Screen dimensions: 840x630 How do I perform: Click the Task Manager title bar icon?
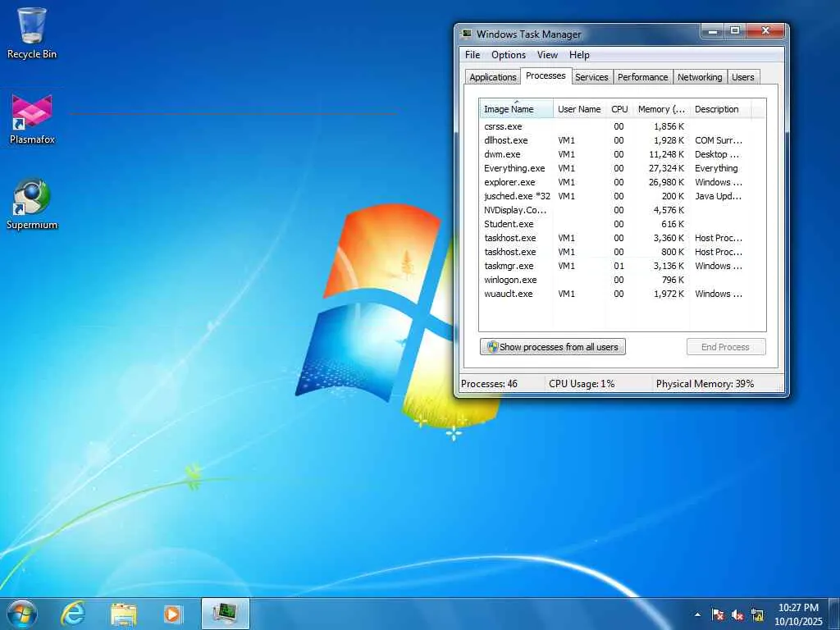click(x=467, y=34)
